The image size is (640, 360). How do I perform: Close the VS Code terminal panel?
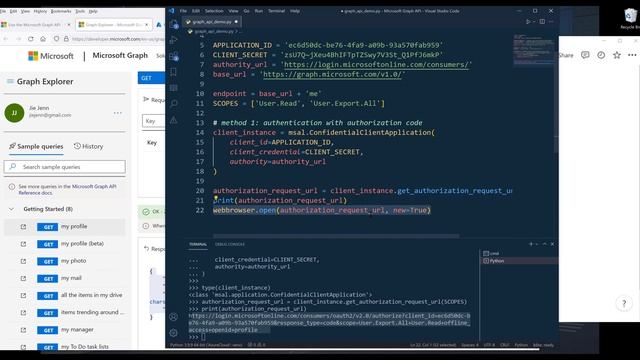[x=552, y=244]
